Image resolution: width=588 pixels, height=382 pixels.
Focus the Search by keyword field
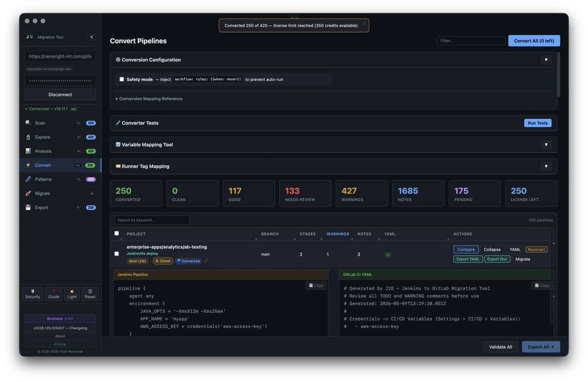(152, 220)
